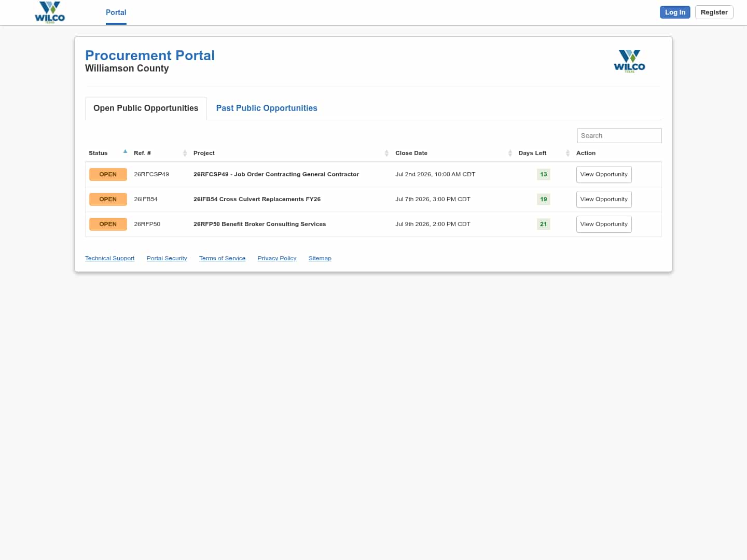The image size is (747, 560).
Task: Click project title 26IFB54 Cross Culvert Replacements FY26
Action: pyautogui.click(x=257, y=200)
